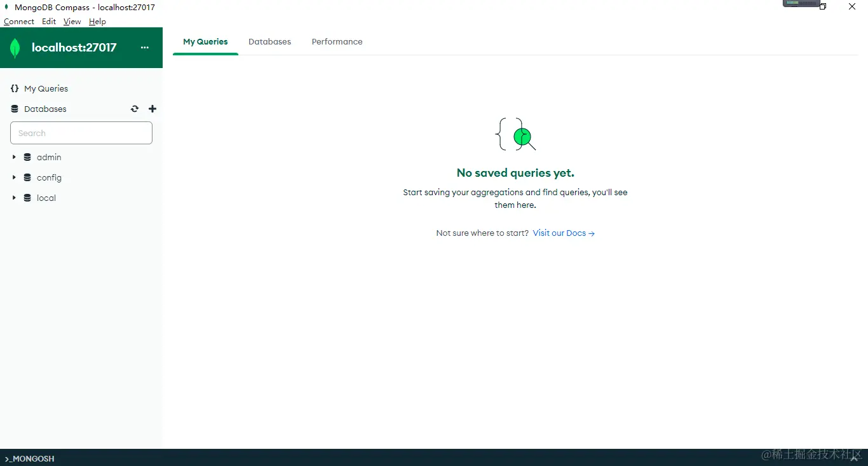Click the My Queries braces icon
The height and width of the screenshot is (466, 868).
click(x=15, y=88)
